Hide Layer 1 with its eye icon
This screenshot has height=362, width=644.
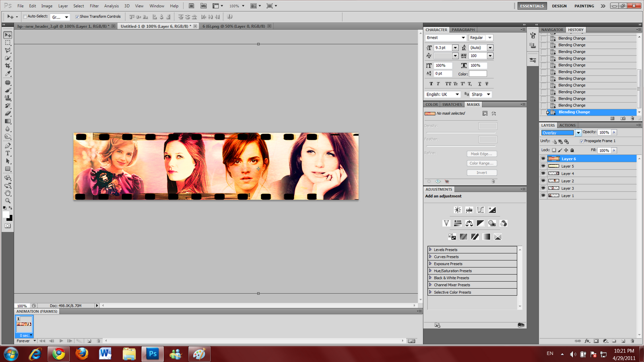click(543, 195)
